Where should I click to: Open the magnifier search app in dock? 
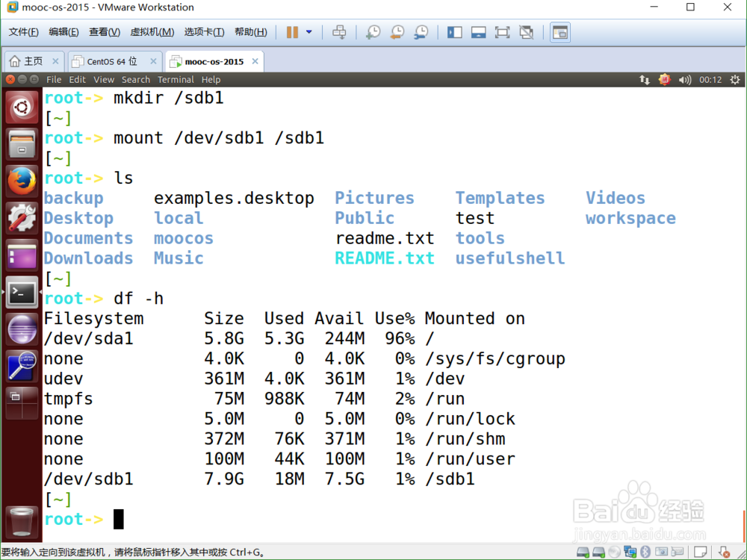click(x=22, y=366)
